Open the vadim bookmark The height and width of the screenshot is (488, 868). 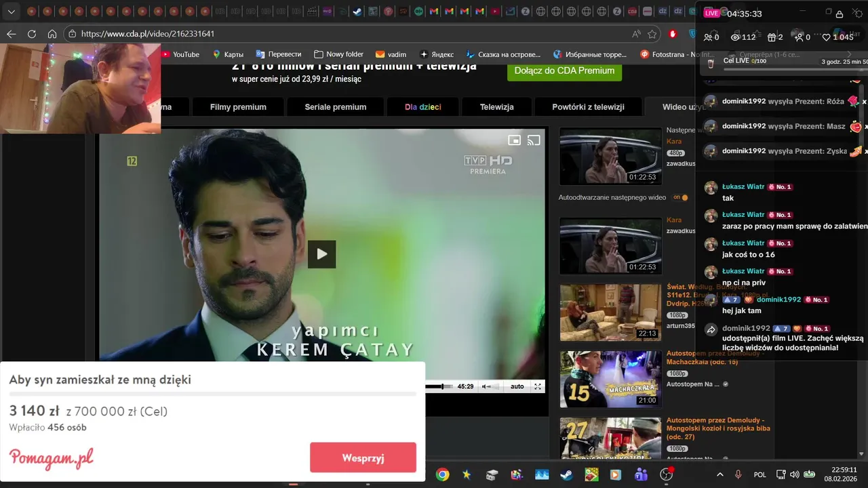(x=391, y=54)
